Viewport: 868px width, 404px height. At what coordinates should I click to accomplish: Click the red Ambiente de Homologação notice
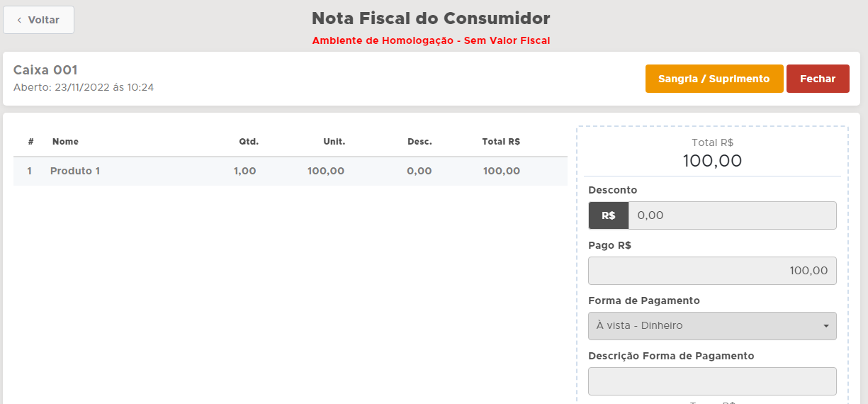pos(431,41)
